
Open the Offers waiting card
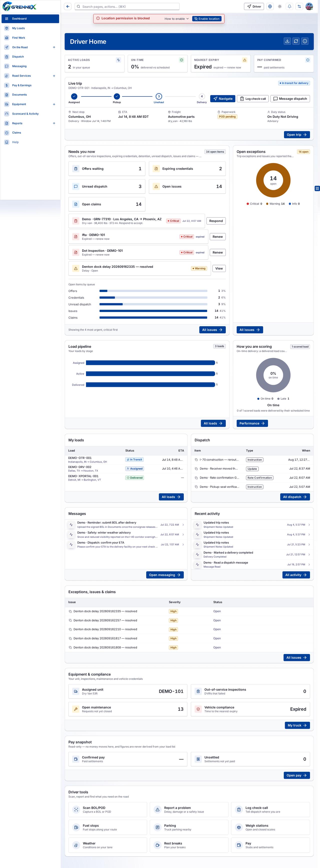(107, 169)
